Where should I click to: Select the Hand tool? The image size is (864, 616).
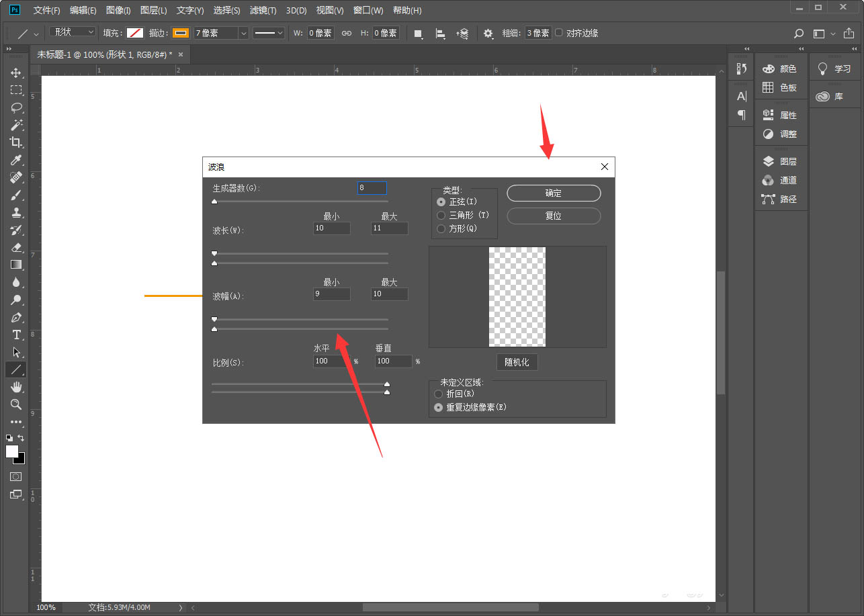point(16,387)
